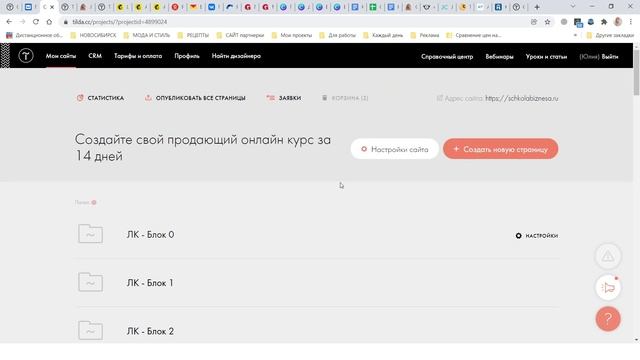Open the Статистика icon link
Image resolution: width=640 pixels, height=360 pixels.
(80, 98)
